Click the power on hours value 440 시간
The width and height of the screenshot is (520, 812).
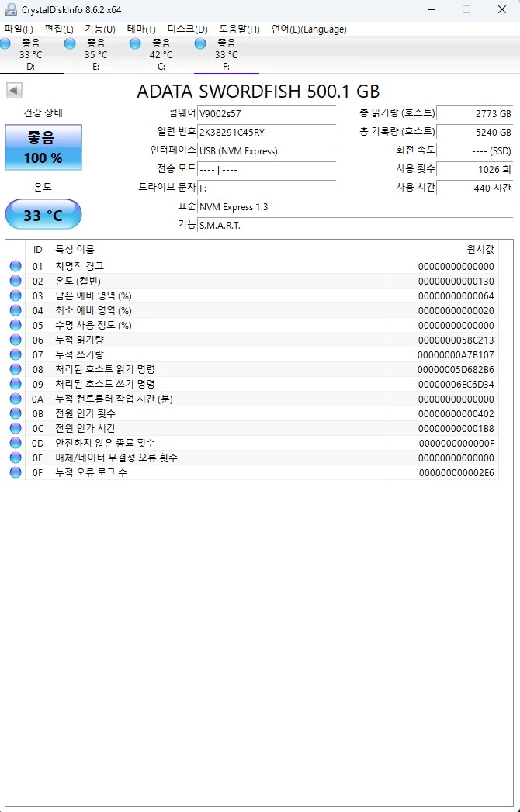click(475, 188)
